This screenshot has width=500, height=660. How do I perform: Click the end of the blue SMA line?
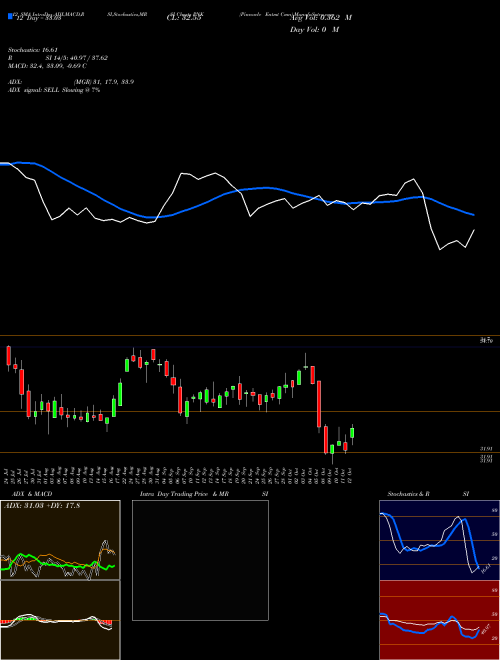474,215
